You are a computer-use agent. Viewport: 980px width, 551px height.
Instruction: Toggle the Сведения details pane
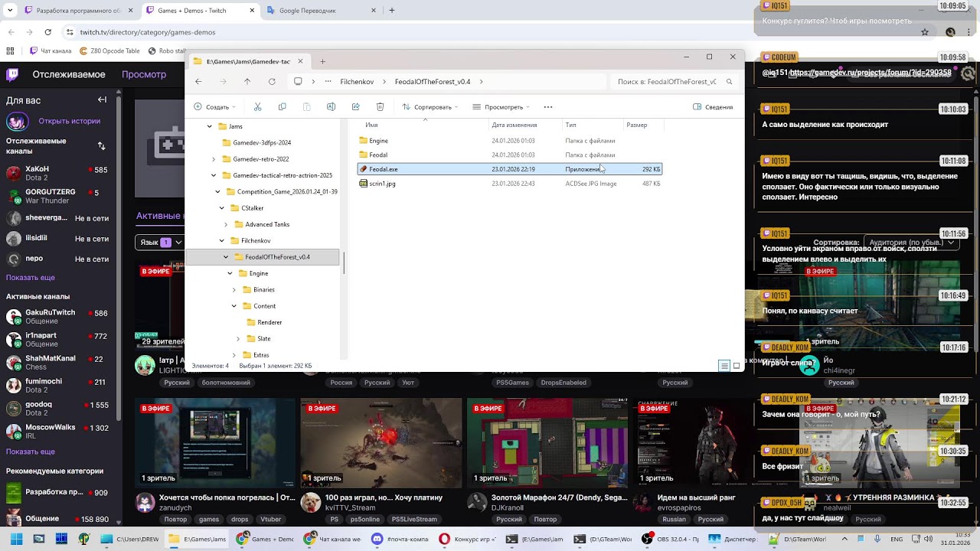pos(713,107)
